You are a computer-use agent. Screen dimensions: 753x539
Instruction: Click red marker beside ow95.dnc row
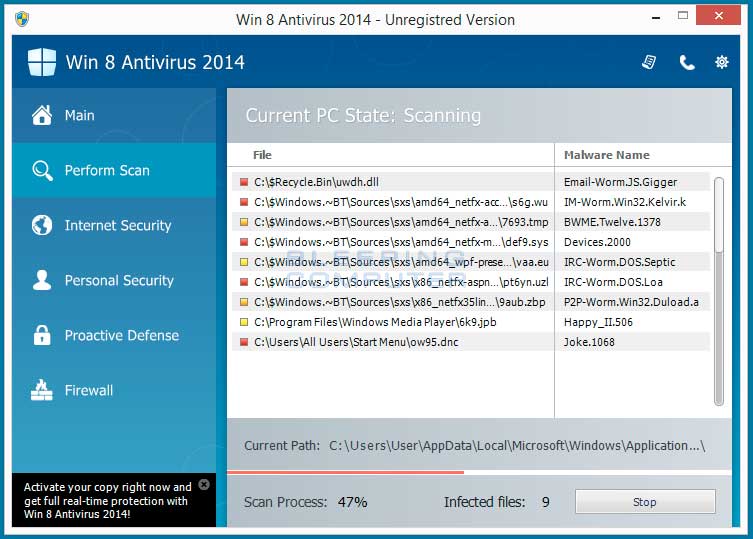(244, 342)
